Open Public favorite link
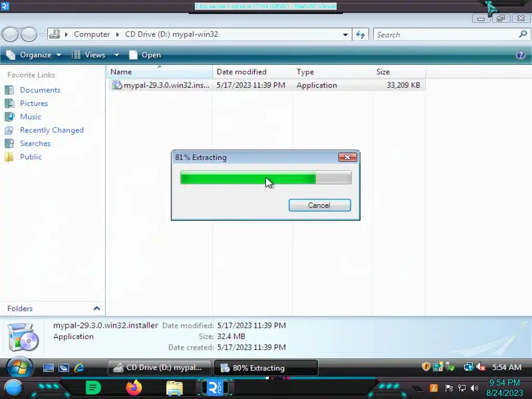The width and height of the screenshot is (532, 399). pos(31,157)
